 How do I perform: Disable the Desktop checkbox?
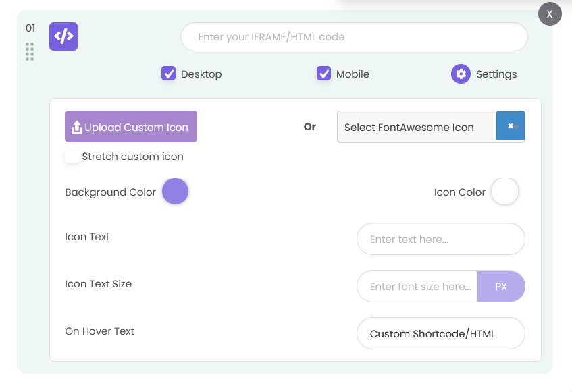(x=168, y=74)
